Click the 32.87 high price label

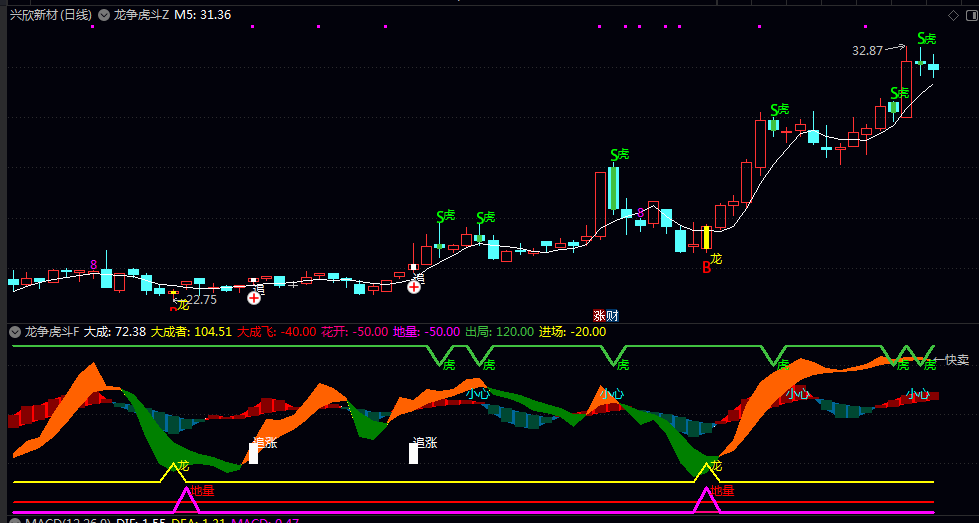pos(867,50)
